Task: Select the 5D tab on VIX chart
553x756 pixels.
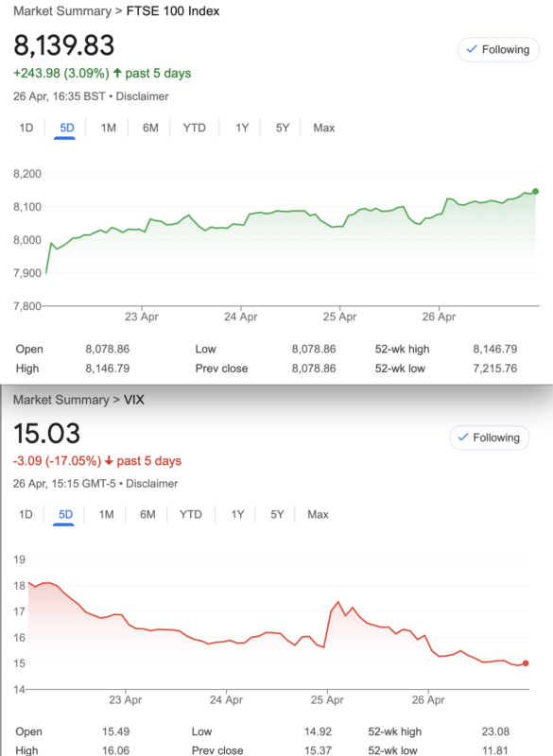Action: pos(65,514)
